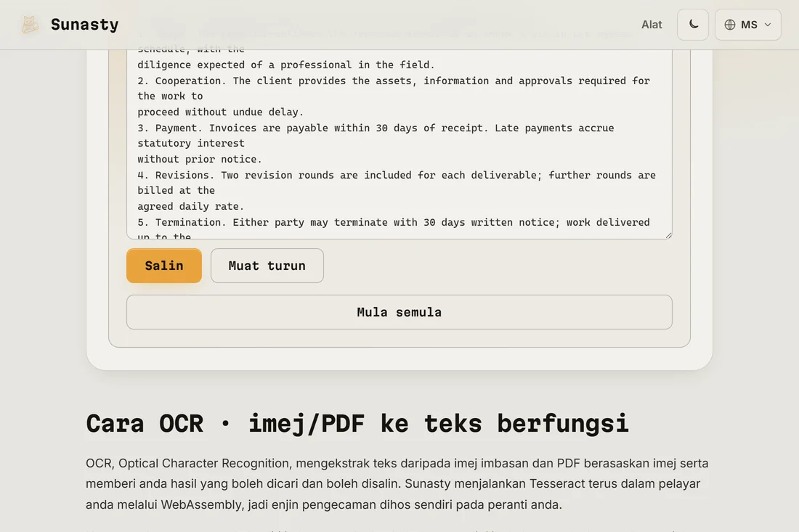Click the Salin copy button

tap(164, 266)
